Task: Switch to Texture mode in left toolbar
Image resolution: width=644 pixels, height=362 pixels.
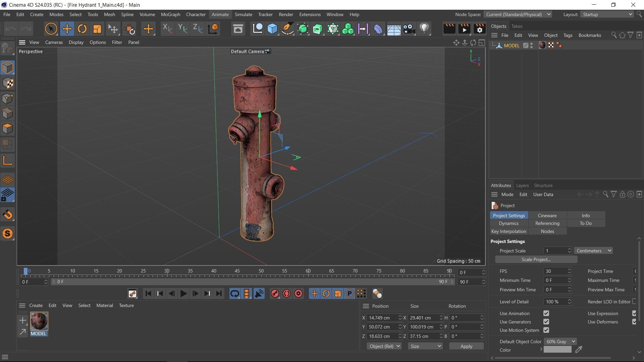Action: pyautogui.click(x=7, y=83)
